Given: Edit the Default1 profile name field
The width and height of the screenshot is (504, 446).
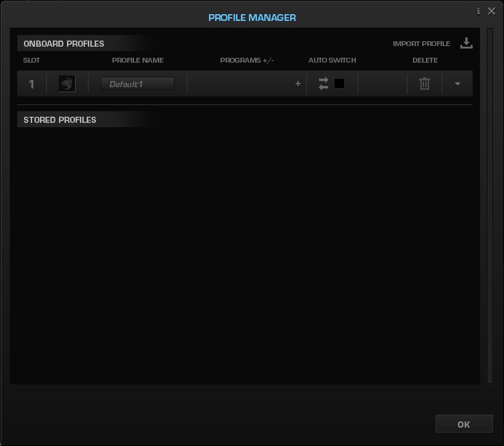Looking at the screenshot, I should click(138, 84).
